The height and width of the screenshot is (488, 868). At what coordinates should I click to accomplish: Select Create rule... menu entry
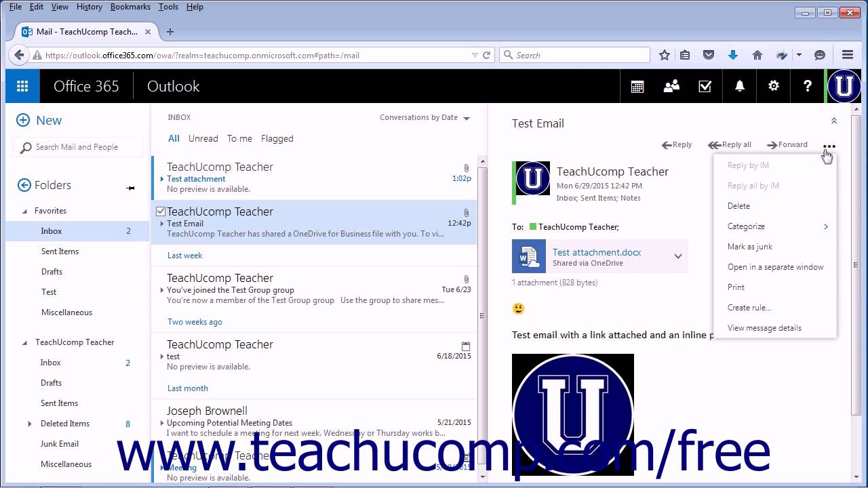[775, 308]
